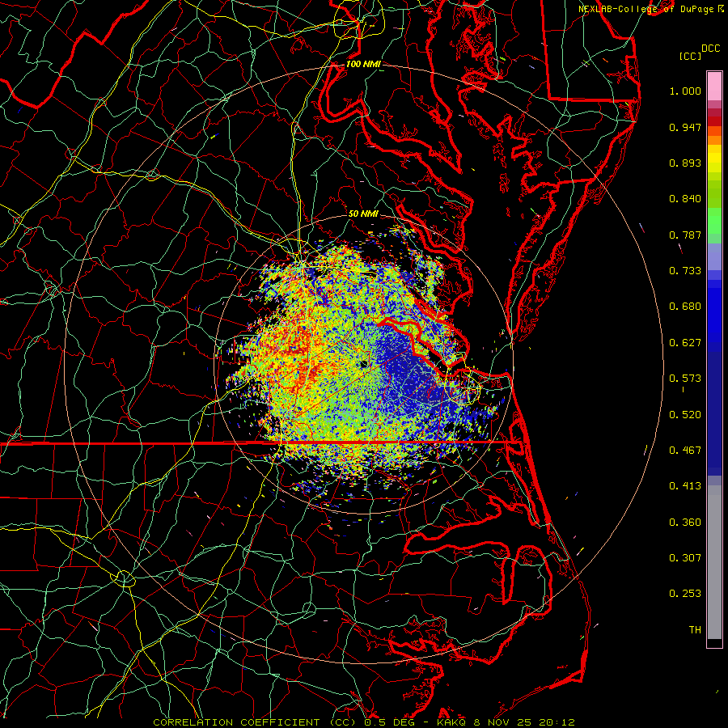
Task: Pick the pink segment of the color bar
Action: pyautogui.click(x=714, y=87)
